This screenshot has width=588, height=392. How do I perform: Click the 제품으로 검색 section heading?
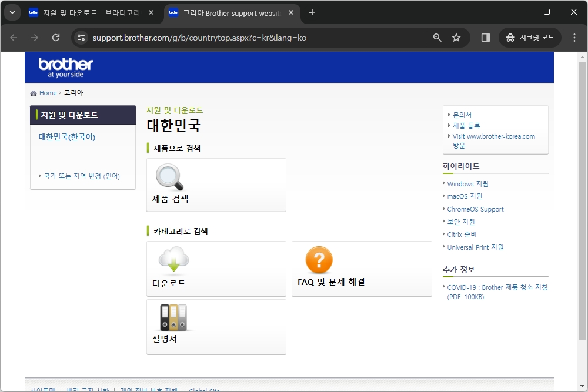tap(177, 149)
